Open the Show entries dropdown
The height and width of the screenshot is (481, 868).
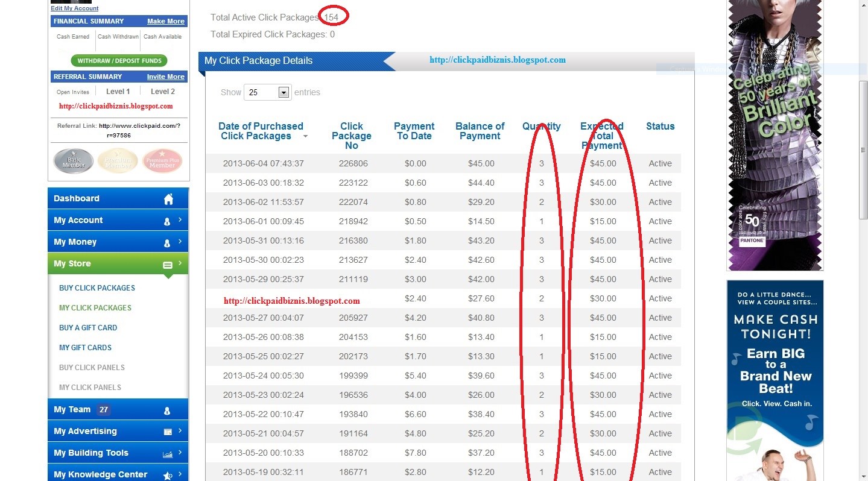pos(268,92)
